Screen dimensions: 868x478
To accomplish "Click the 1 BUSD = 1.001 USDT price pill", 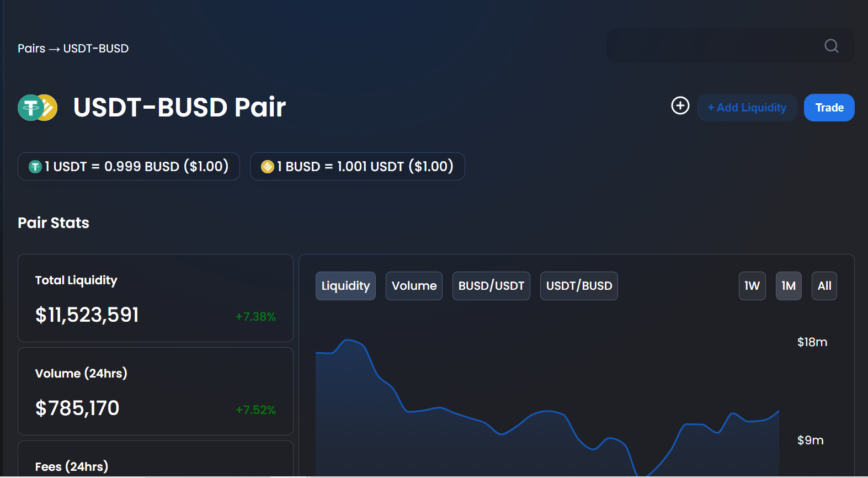I will (358, 166).
